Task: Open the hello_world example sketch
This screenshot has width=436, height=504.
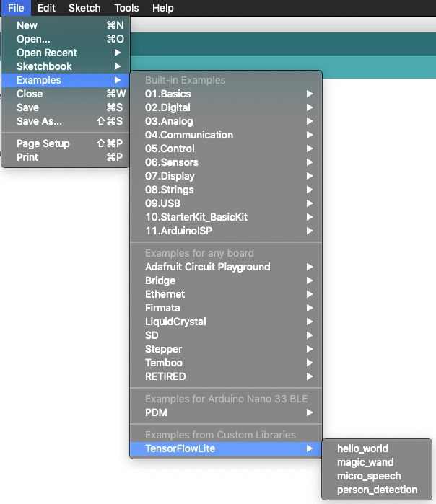Action: pyautogui.click(x=377, y=448)
